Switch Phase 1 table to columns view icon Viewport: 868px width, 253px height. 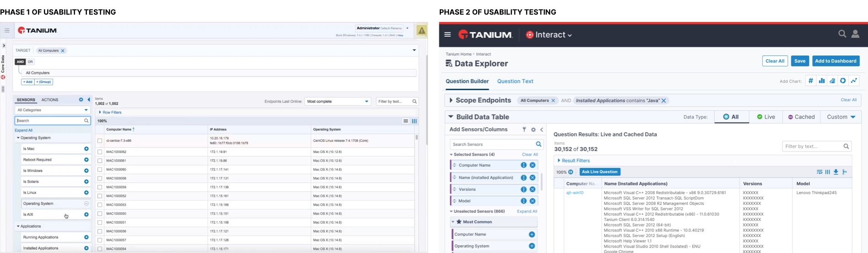click(x=414, y=121)
